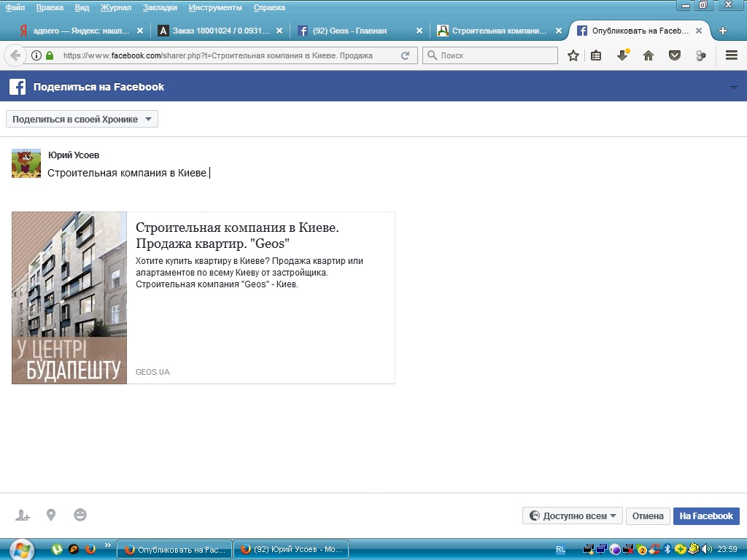
Task: Reload the page with the refresh icon
Action: (x=406, y=55)
